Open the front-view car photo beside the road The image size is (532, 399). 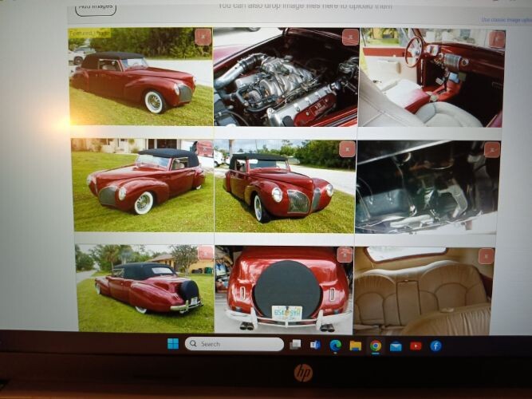coord(283,188)
